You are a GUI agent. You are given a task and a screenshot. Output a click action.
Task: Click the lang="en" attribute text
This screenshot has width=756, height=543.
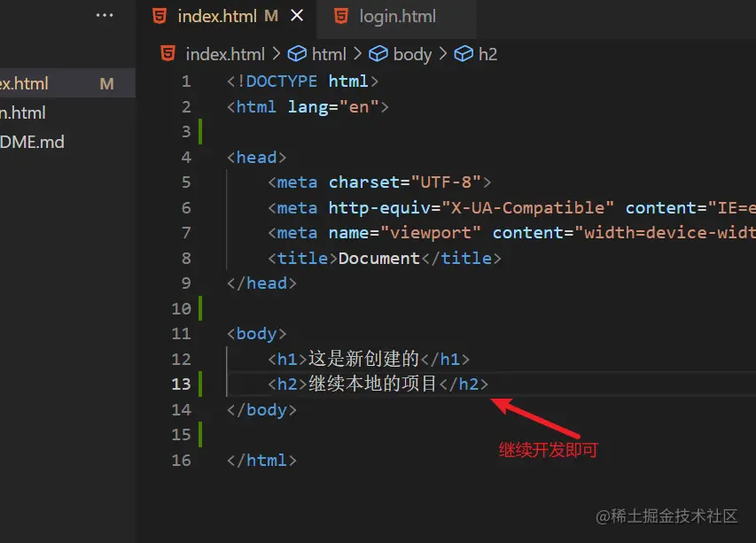pos(333,106)
